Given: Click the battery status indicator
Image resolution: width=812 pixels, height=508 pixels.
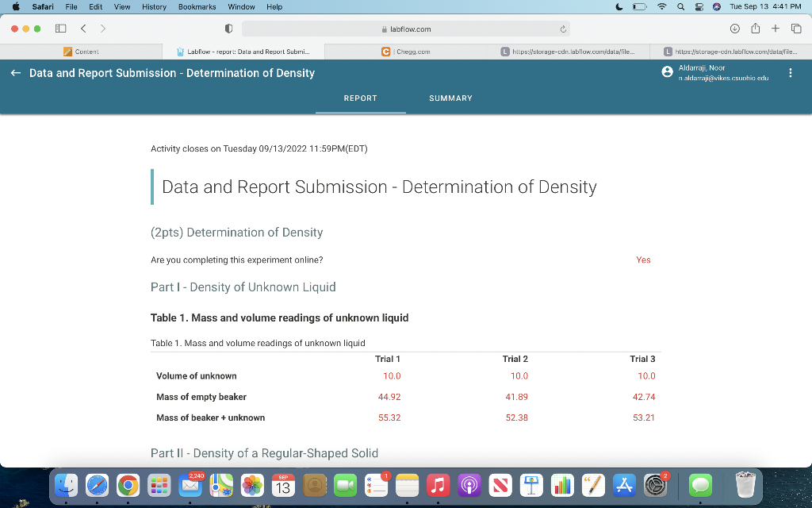Looking at the screenshot, I should click(x=638, y=6).
